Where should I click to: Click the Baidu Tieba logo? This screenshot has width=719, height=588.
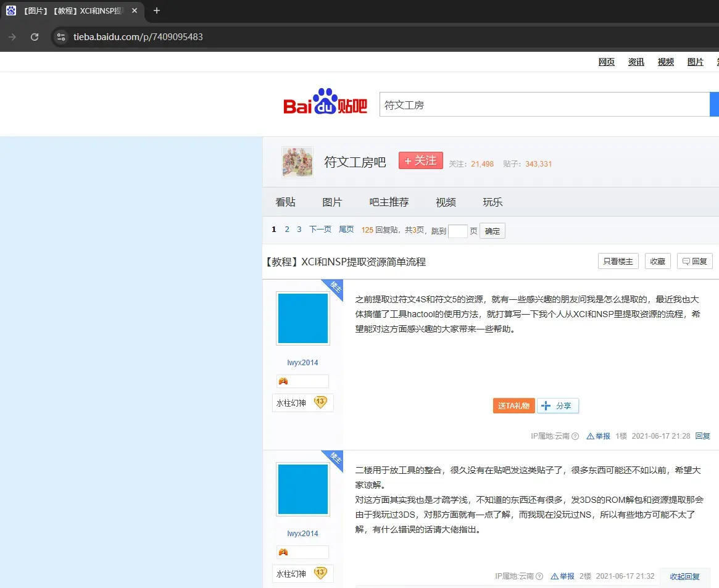click(325, 102)
